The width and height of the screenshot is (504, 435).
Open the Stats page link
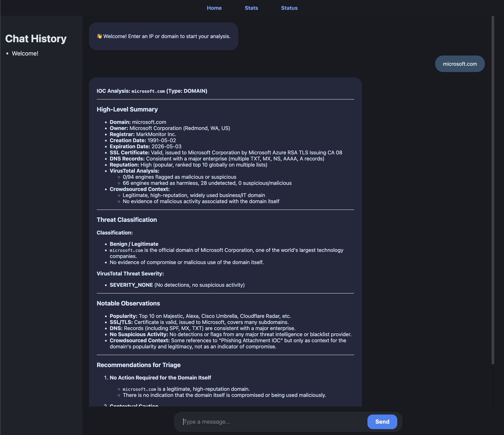coord(251,8)
